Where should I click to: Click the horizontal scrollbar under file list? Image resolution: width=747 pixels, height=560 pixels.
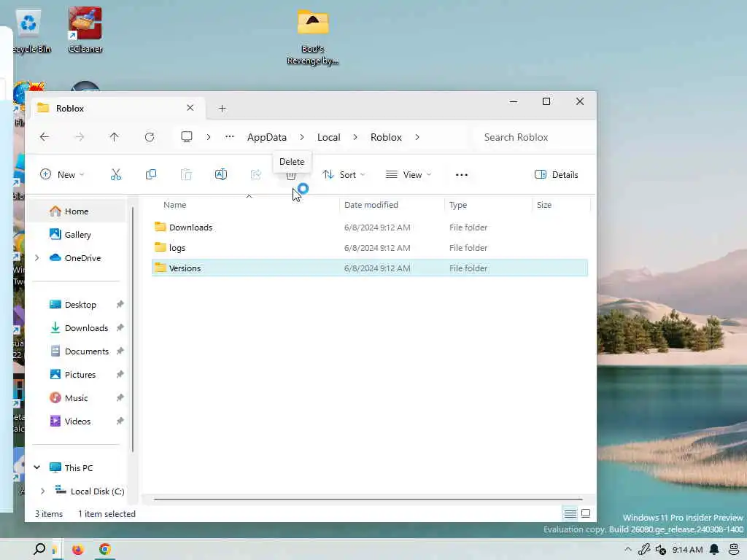pos(368,499)
